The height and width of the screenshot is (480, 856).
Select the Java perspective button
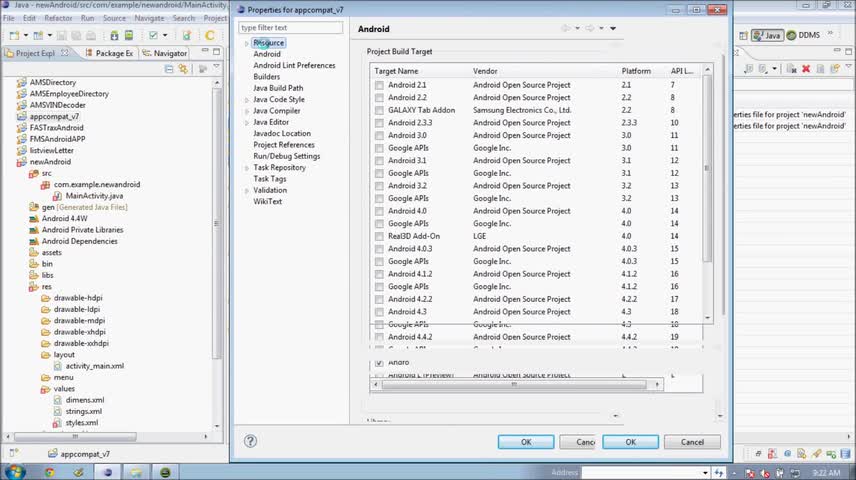point(767,35)
